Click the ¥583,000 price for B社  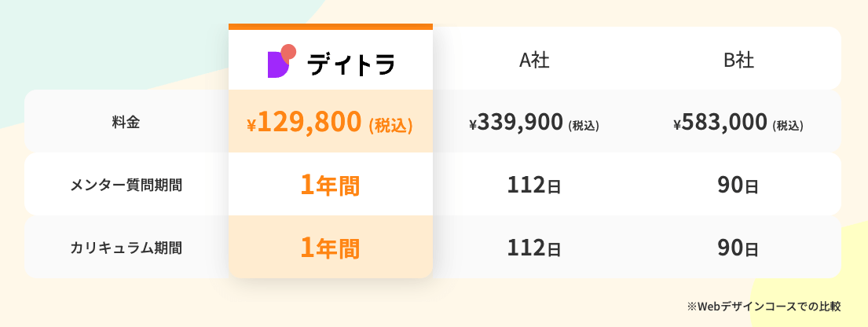[x=720, y=123]
